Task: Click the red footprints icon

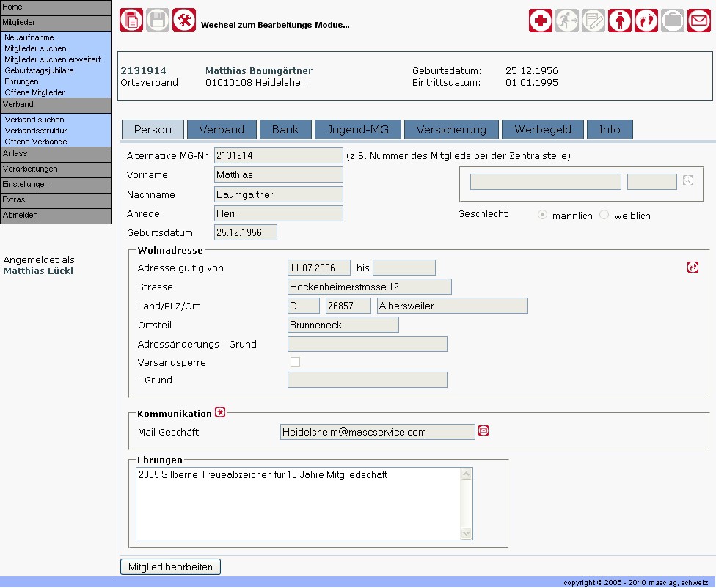Action: pos(646,21)
